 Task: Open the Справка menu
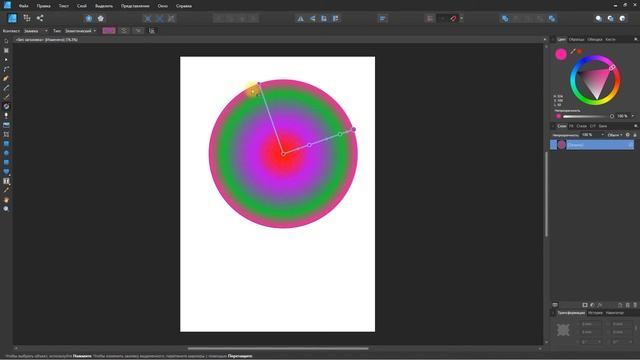click(x=184, y=6)
